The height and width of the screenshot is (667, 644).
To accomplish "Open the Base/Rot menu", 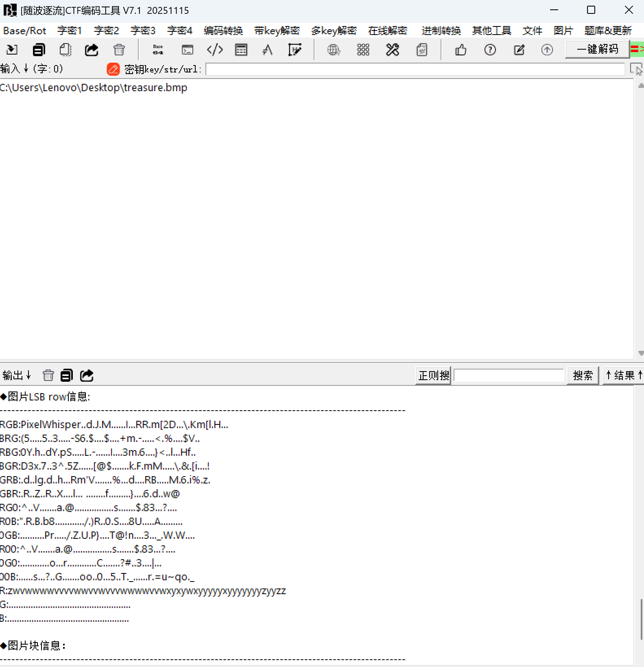I will (x=25, y=31).
